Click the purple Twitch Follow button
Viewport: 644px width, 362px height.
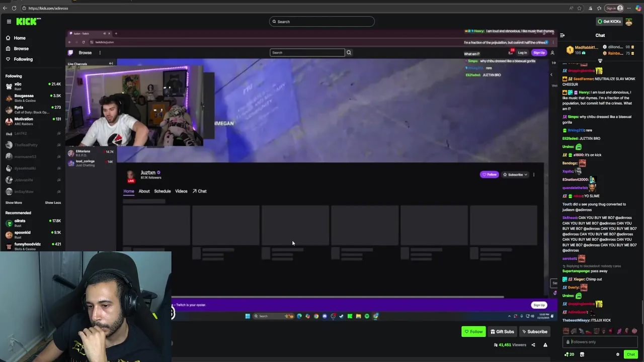[x=490, y=175]
